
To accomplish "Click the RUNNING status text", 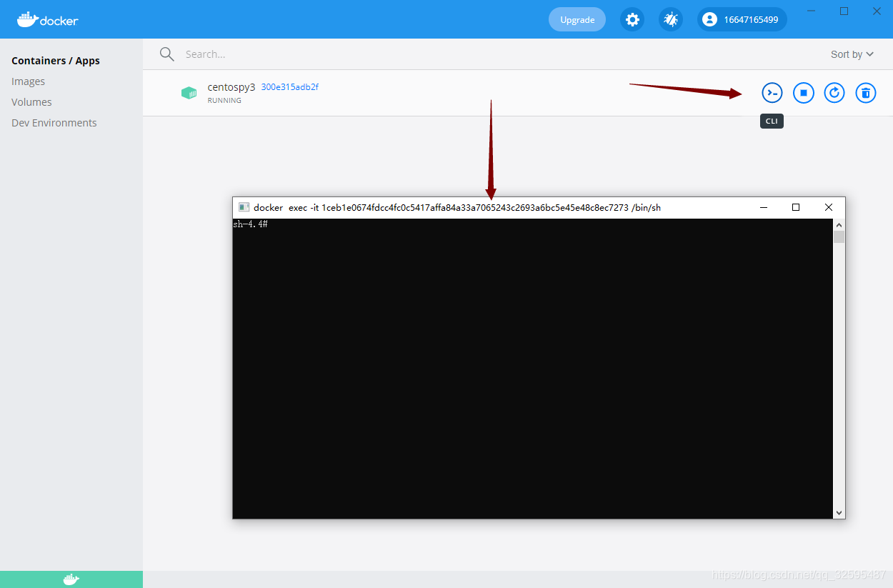I will [224, 101].
